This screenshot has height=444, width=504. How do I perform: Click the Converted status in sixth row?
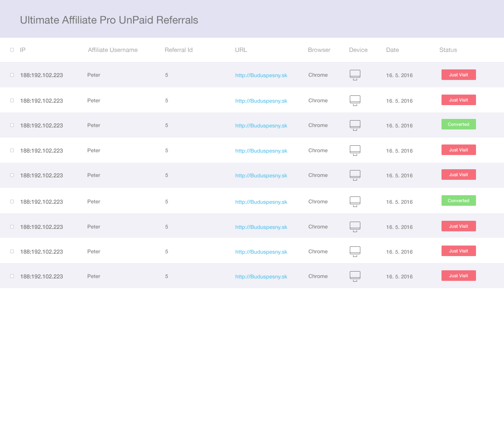pos(459,200)
